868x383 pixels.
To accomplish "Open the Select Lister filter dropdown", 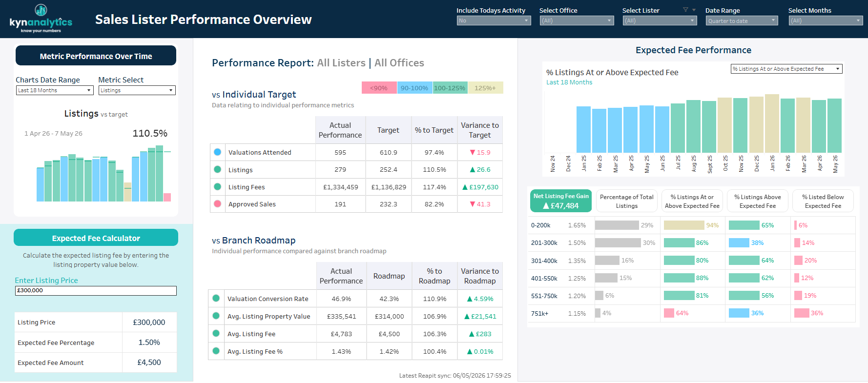I will pyautogui.click(x=660, y=20).
